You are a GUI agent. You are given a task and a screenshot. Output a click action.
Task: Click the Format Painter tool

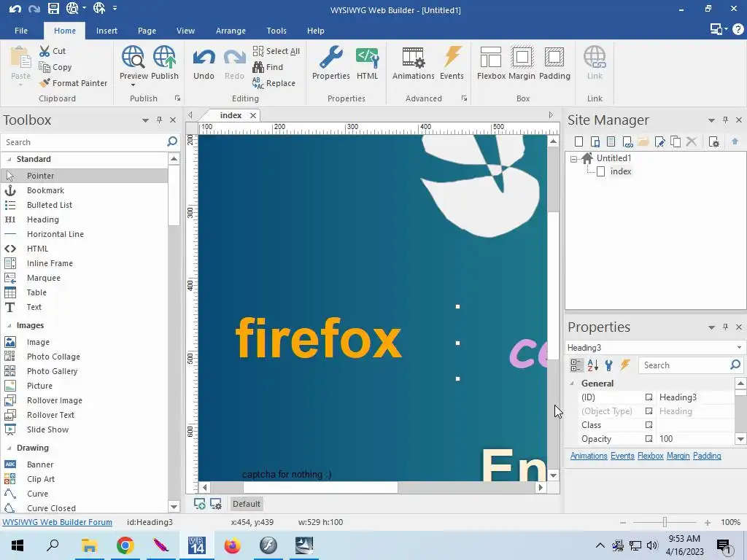tap(74, 83)
